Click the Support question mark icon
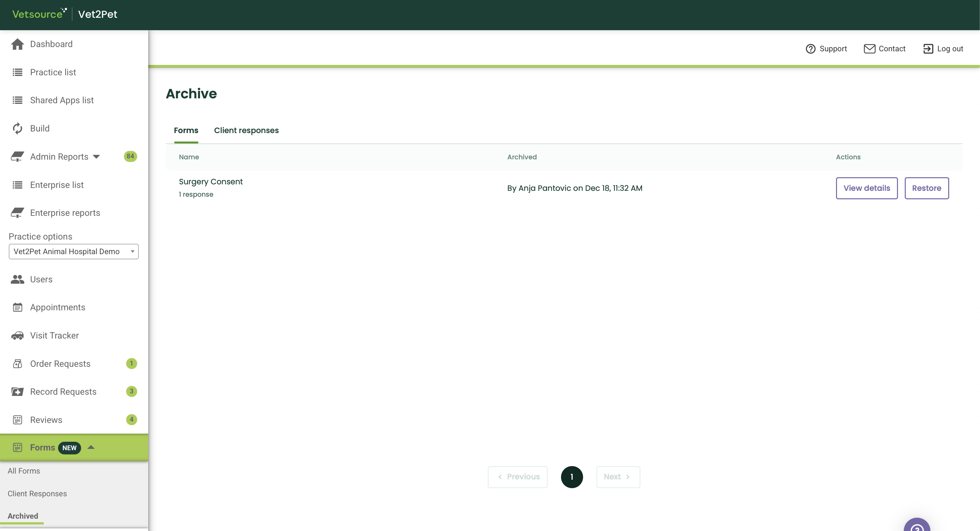 point(810,49)
